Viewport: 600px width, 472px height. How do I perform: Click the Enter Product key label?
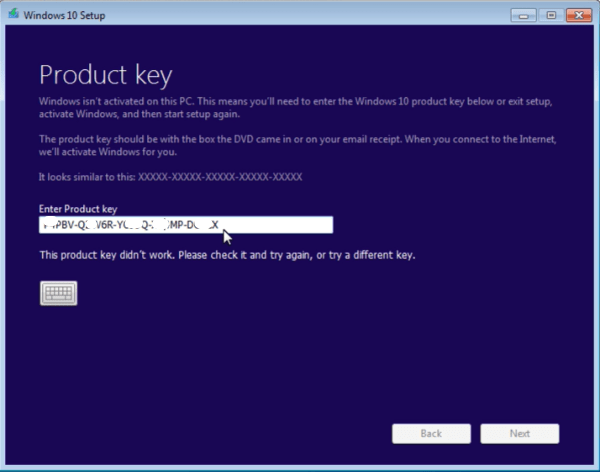pos(78,209)
